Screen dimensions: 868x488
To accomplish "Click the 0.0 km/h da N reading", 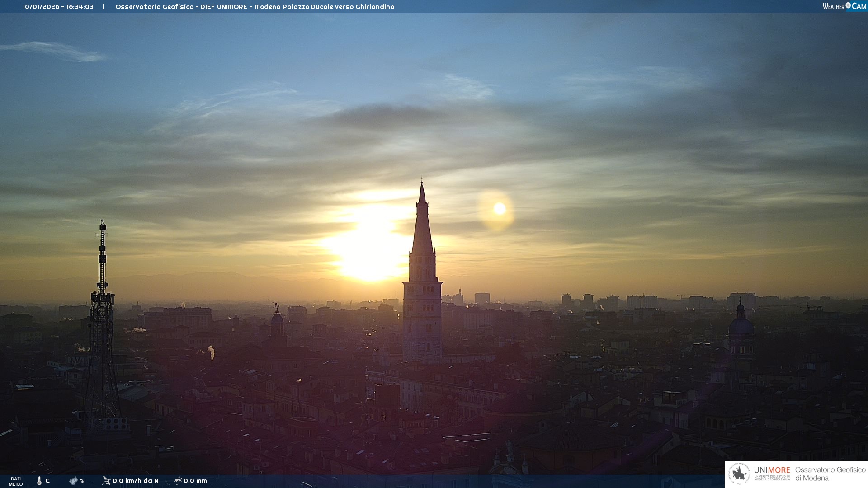I will [x=135, y=481].
